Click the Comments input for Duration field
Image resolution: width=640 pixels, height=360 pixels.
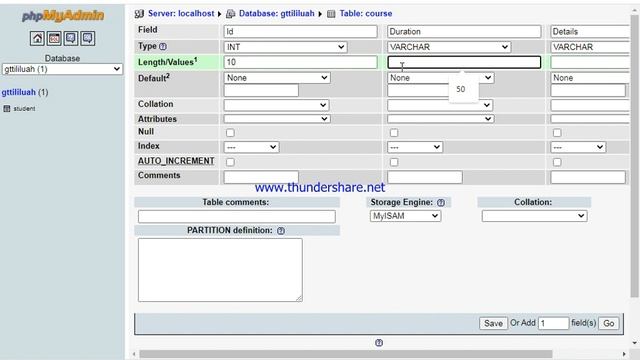424,177
